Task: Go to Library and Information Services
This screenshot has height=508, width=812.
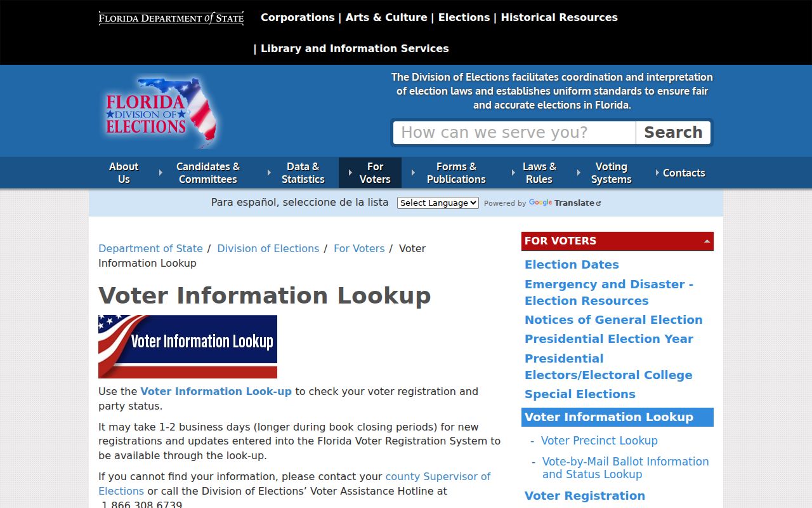Action: pos(355,49)
